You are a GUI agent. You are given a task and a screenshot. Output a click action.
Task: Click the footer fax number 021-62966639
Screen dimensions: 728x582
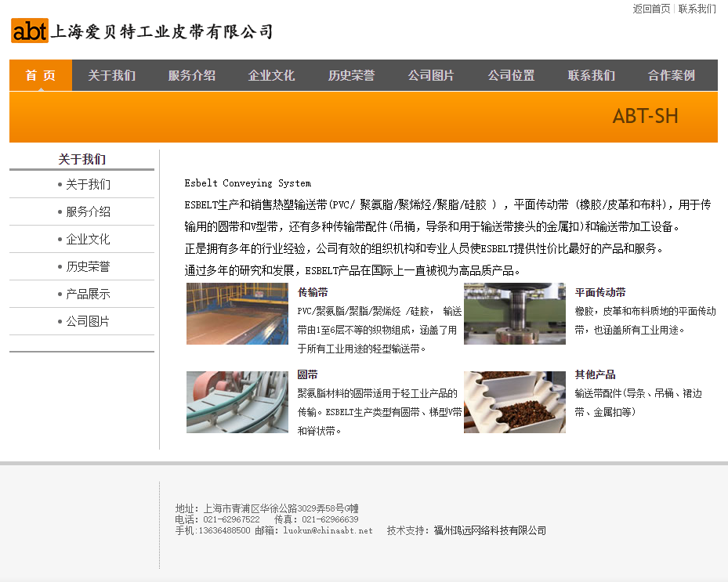pos(330,519)
